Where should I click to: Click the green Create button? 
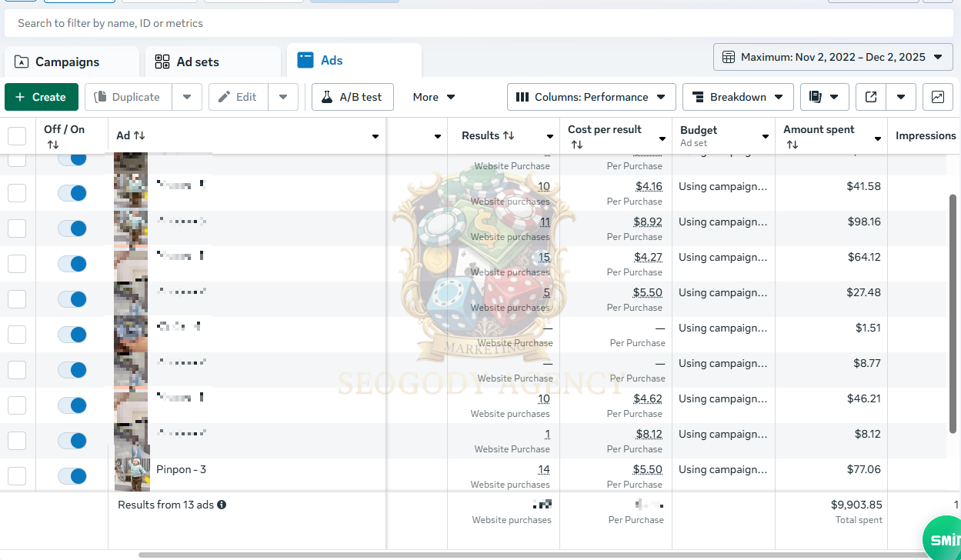click(x=42, y=97)
